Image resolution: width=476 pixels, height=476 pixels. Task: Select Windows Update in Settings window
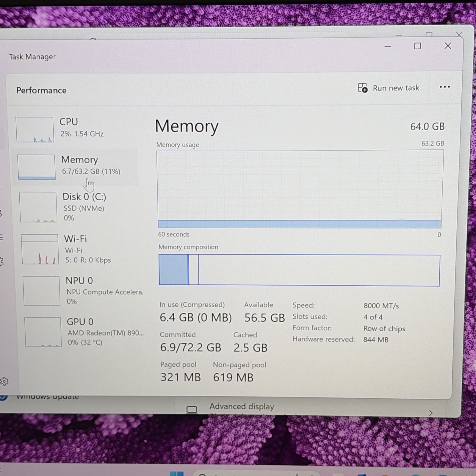[x=48, y=397]
